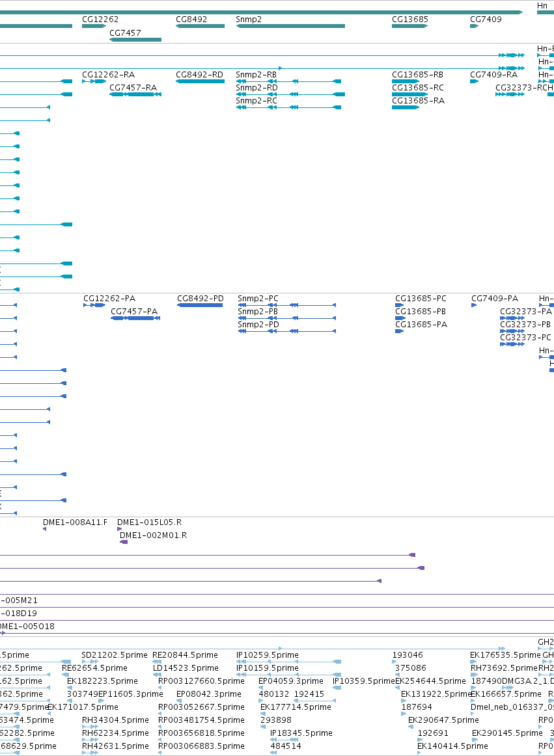Select the DME1-008A11.F BAC end label

click(76, 522)
